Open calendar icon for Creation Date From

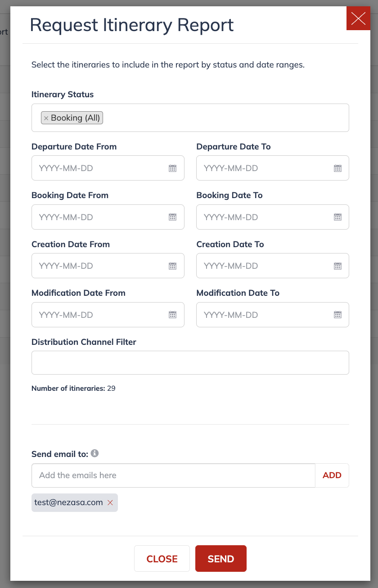coord(172,266)
